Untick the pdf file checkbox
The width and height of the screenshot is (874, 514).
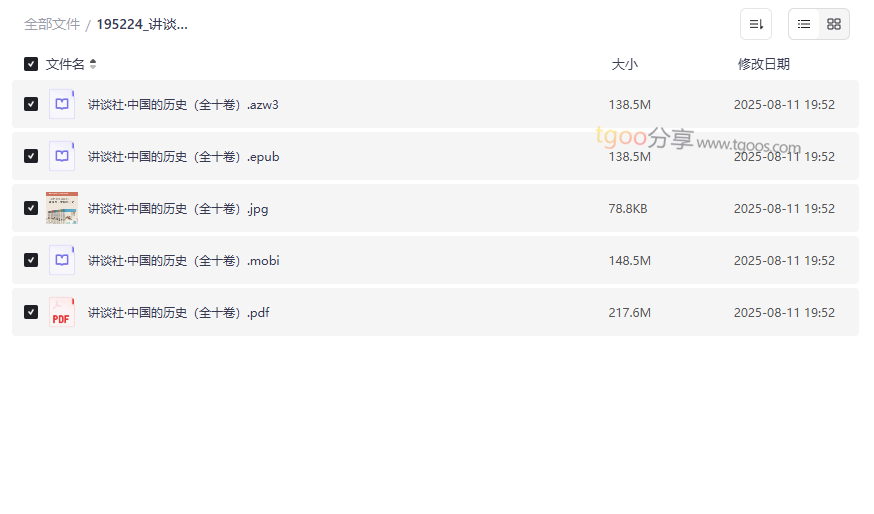pos(31,312)
